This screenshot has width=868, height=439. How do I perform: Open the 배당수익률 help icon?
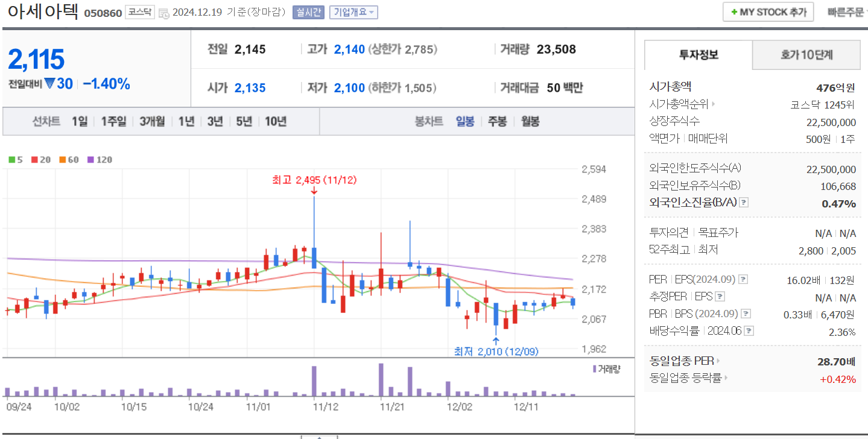click(749, 330)
